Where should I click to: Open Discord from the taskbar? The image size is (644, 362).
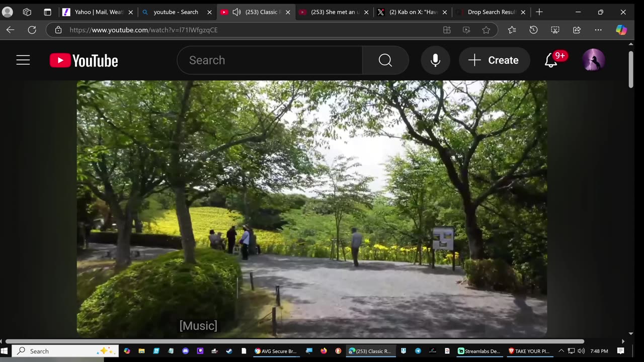click(x=186, y=351)
